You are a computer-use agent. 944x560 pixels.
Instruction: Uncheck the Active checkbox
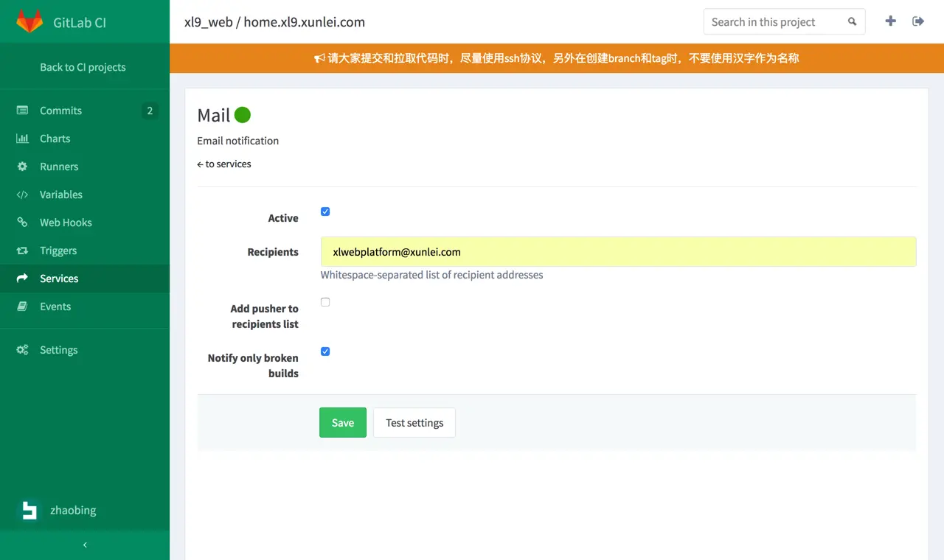325,211
